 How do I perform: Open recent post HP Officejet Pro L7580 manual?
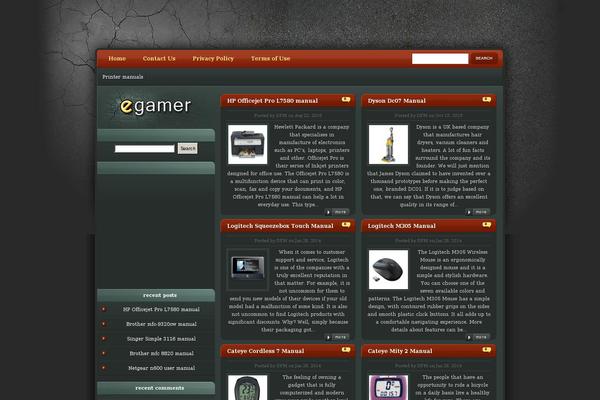click(x=161, y=309)
